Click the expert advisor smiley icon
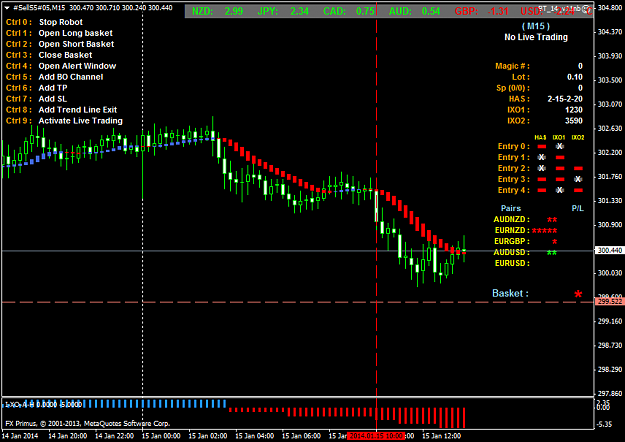The height and width of the screenshot is (442, 625). click(586, 8)
